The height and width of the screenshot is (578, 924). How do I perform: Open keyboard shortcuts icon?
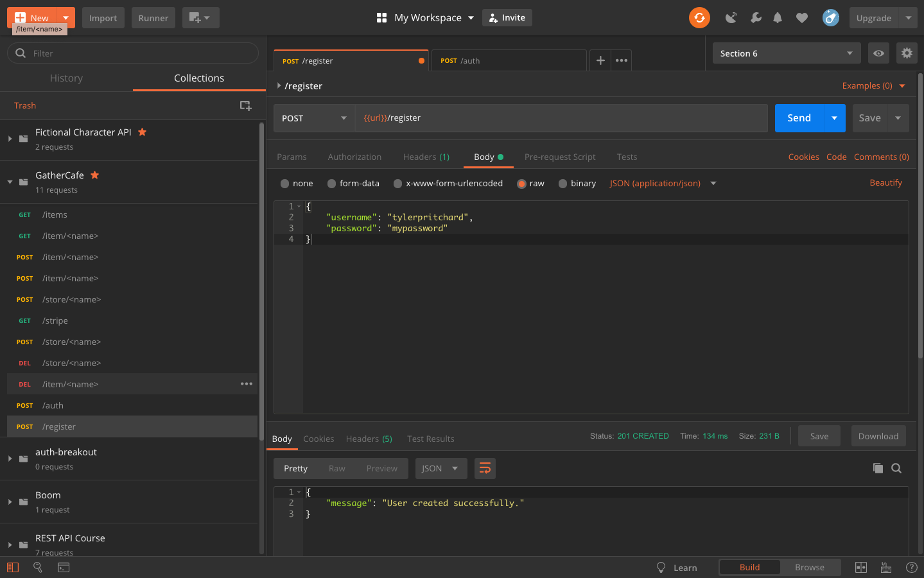[x=886, y=567]
